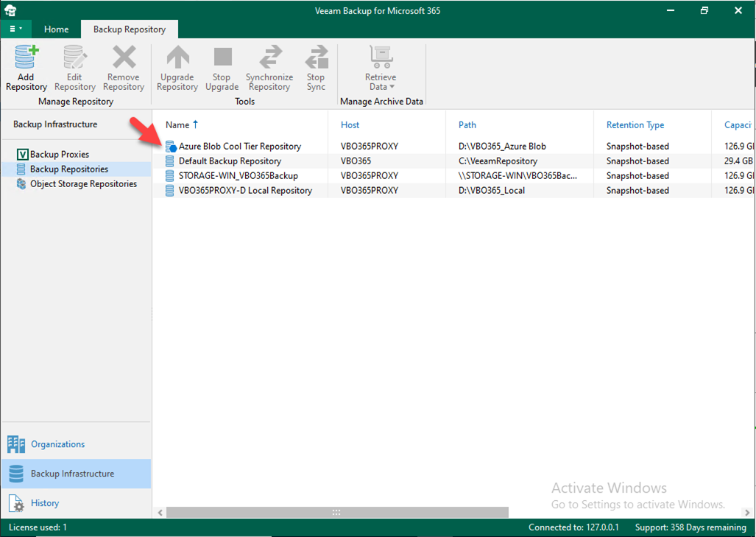Click the Add Repository icon
Screen dimensions: 756x537
27,57
